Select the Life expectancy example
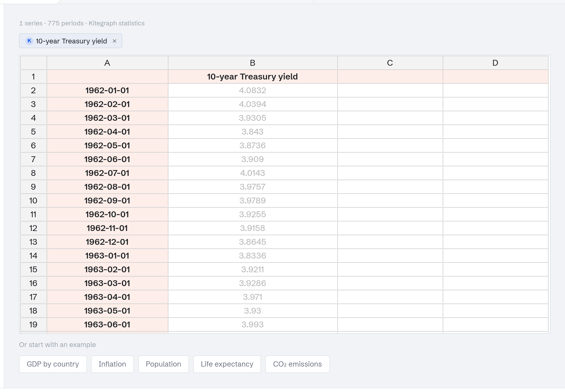565x392 pixels. tap(227, 364)
